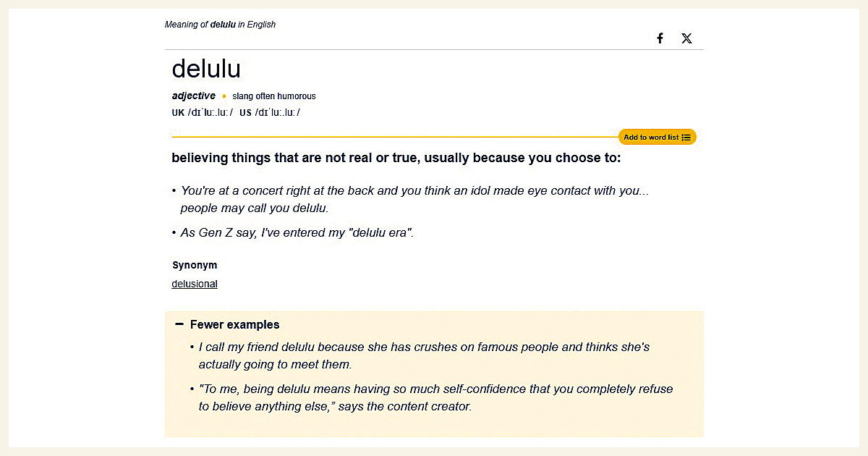The image size is (868, 456).
Task: Click the Gen Z delulu era example
Action: pos(297,233)
